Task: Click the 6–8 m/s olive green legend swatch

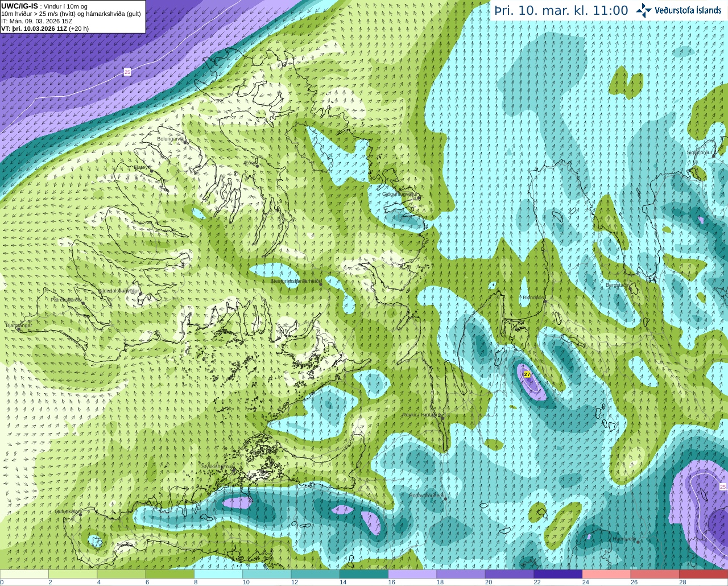Action: click(169, 574)
